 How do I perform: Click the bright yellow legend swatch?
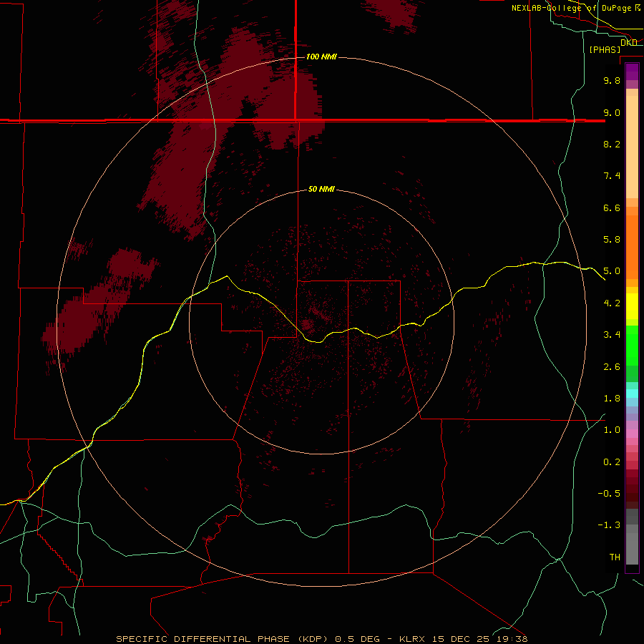(x=632, y=306)
